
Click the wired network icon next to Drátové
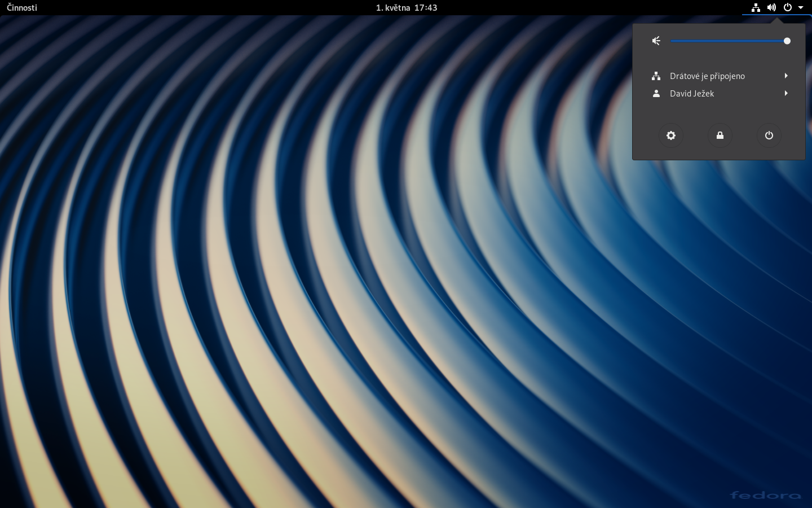coord(656,76)
